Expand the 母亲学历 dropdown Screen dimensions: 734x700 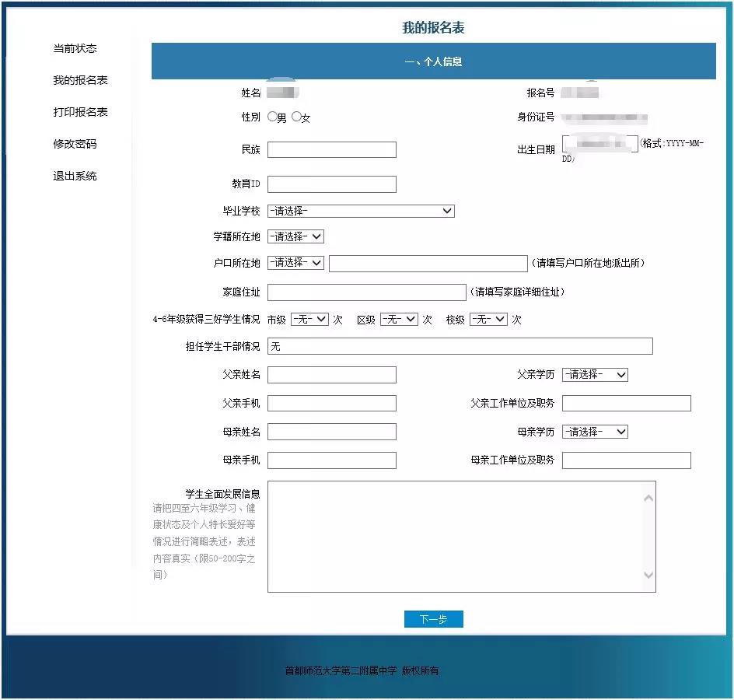pyautogui.click(x=595, y=432)
